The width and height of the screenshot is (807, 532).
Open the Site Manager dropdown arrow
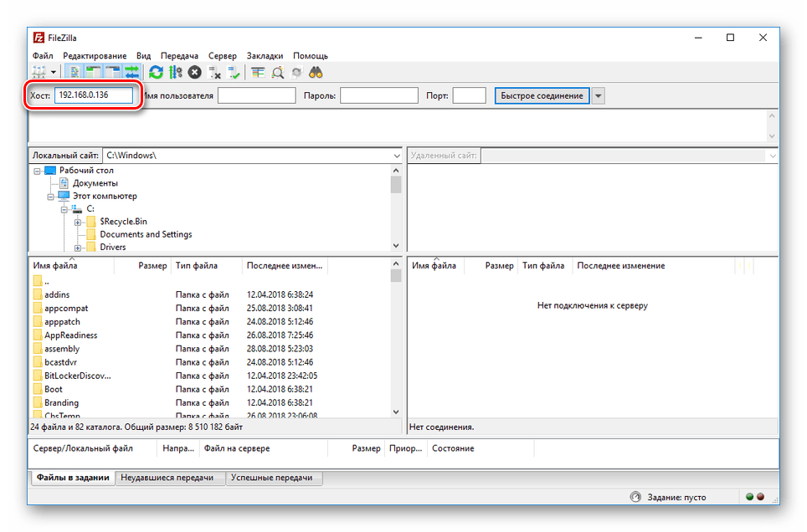(x=53, y=73)
